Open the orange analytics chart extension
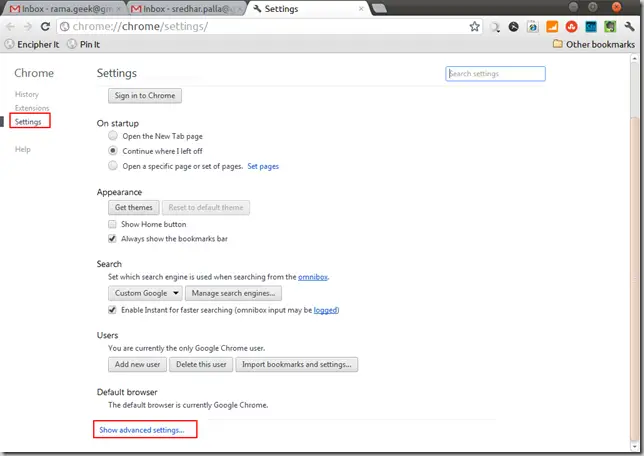The height and width of the screenshot is (456, 644). (x=552, y=27)
